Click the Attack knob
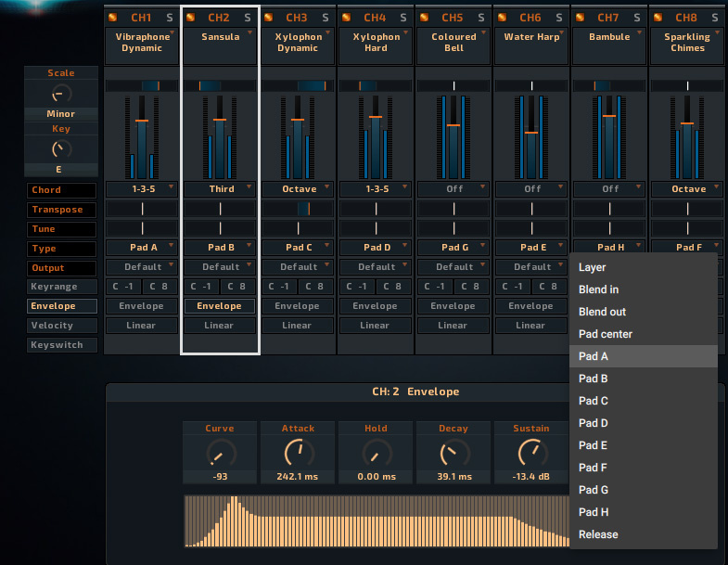 [x=298, y=454]
